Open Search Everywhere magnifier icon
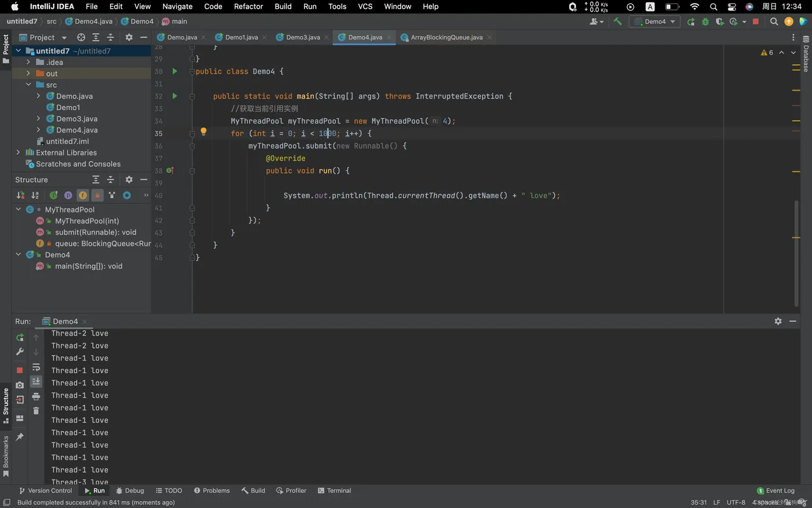The image size is (812, 508). [774, 21]
